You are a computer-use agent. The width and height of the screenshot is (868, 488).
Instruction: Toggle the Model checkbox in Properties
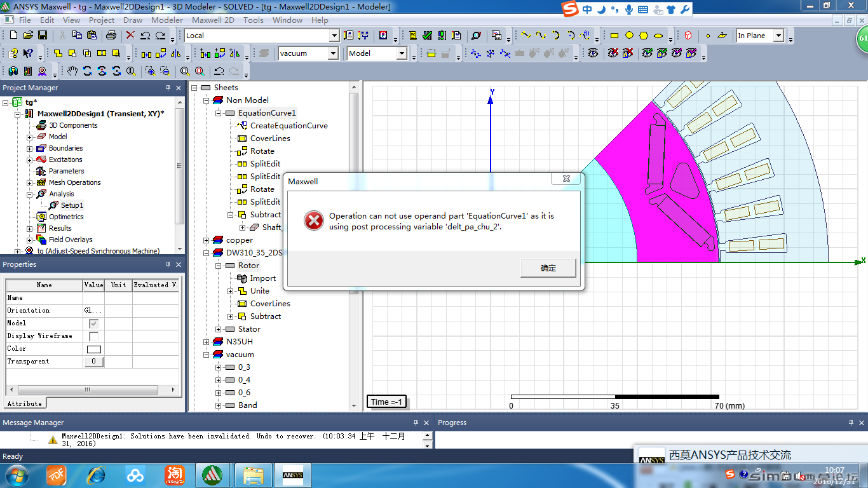(93, 323)
